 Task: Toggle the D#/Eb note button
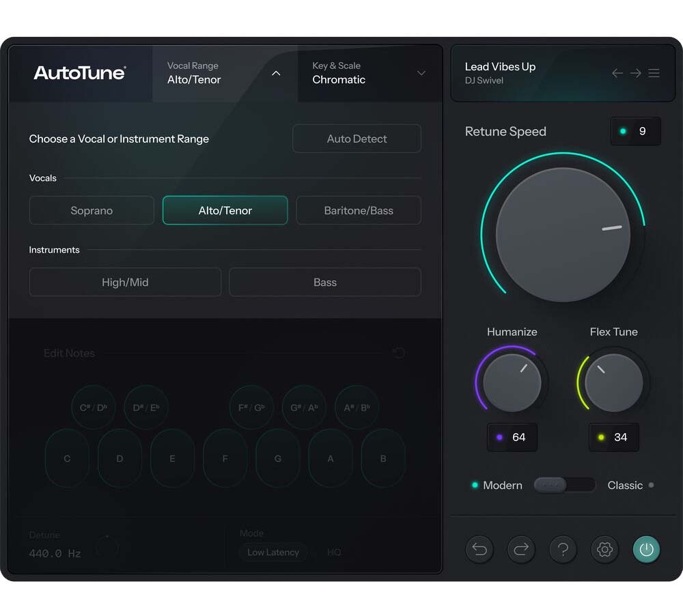click(x=146, y=407)
